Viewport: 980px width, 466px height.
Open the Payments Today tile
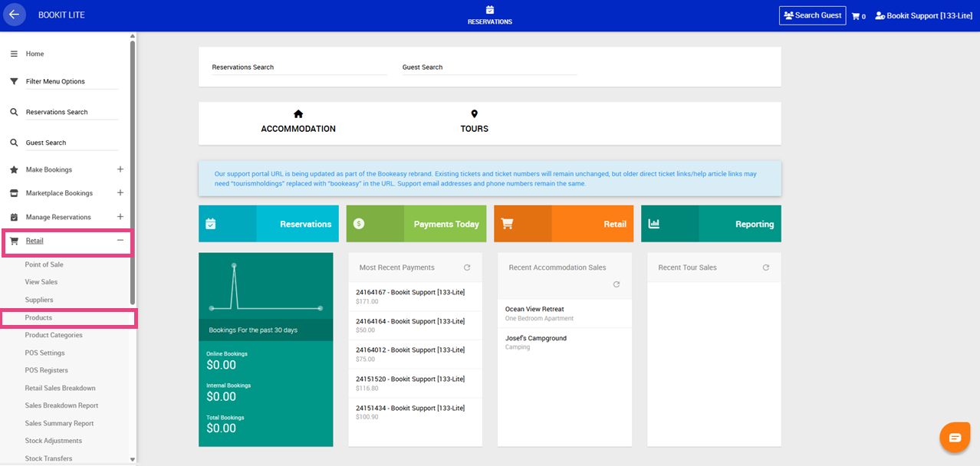[x=416, y=224]
